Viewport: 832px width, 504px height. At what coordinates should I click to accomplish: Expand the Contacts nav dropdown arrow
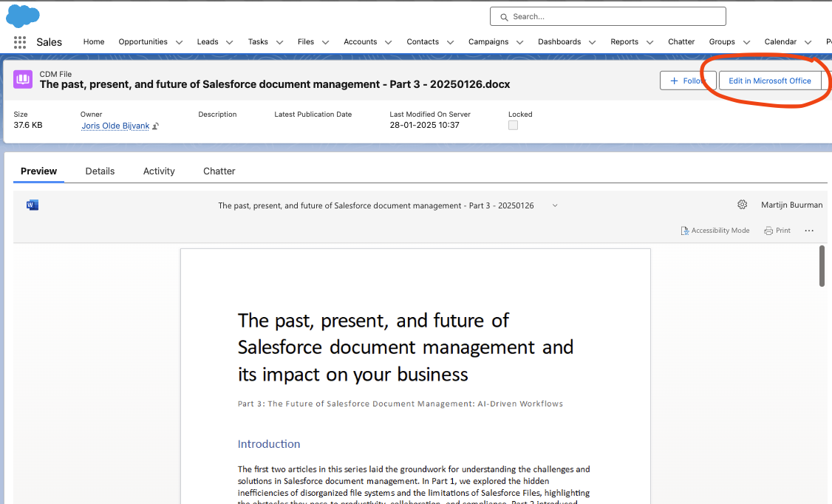[x=451, y=42]
